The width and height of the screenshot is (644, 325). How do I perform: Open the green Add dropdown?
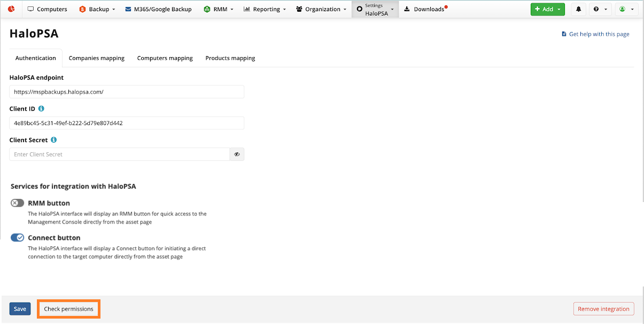point(547,9)
